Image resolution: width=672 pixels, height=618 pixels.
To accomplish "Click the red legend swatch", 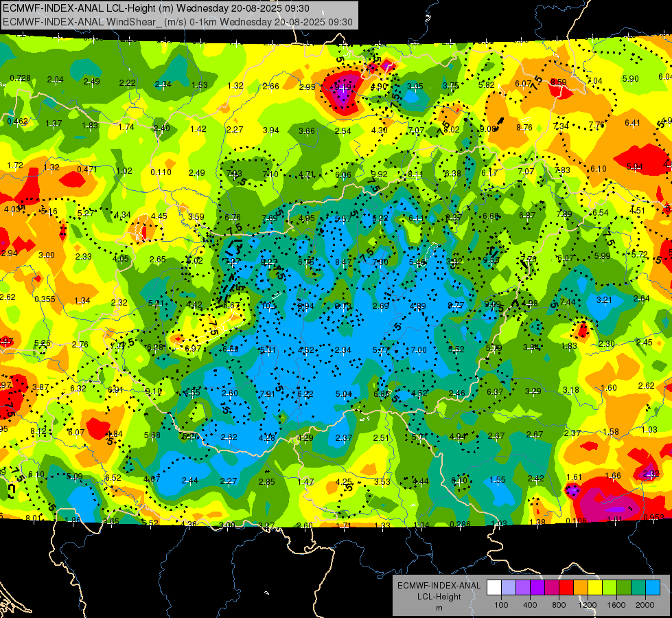I will pos(566,587).
